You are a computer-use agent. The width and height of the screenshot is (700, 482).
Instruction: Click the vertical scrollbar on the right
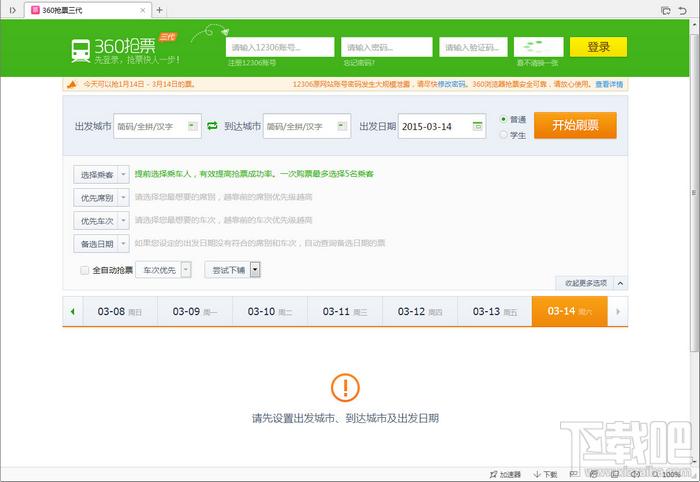coord(694,192)
